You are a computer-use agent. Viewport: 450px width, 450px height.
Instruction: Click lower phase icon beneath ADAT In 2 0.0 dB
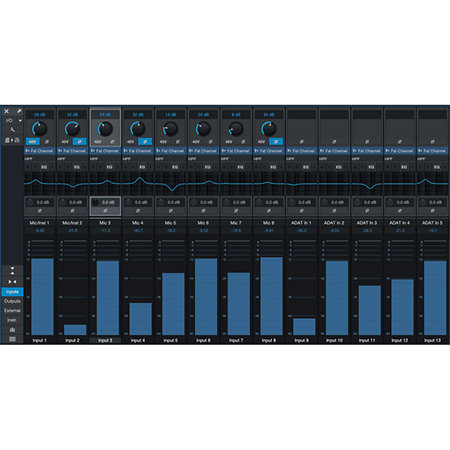click(x=334, y=211)
